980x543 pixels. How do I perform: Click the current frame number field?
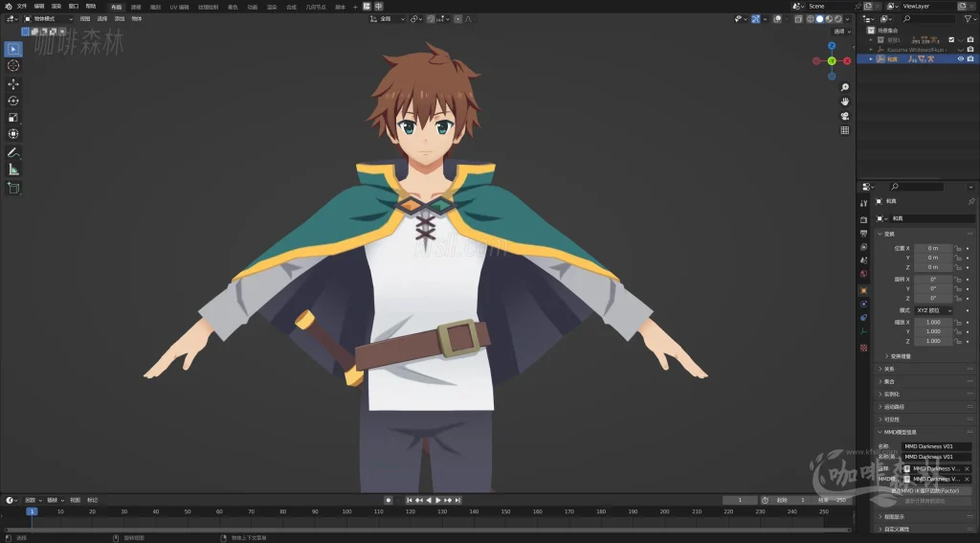coord(740,501)
